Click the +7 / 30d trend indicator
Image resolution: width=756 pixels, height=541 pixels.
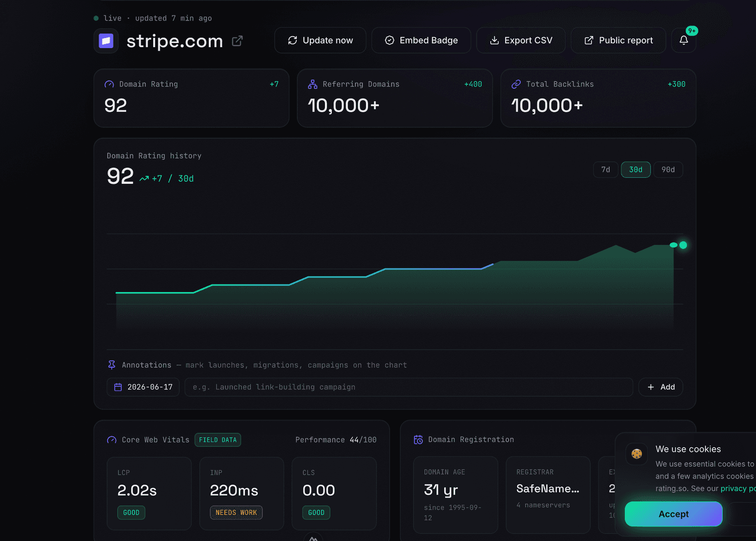tap(167, 178)
